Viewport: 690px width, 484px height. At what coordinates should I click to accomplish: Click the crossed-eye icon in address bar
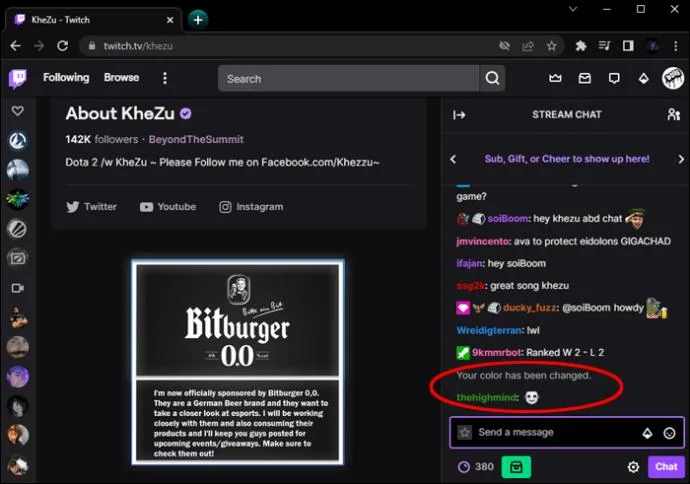click(x=504, y=46)
